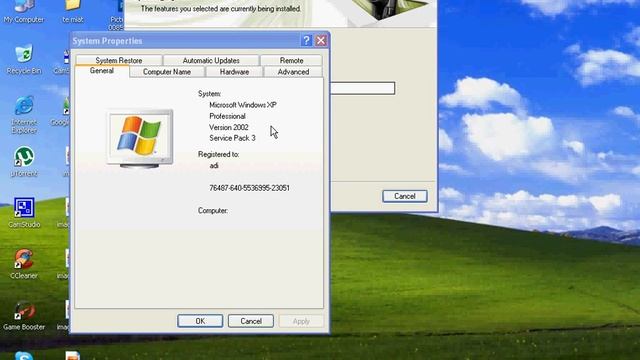Click the Apply button
Viewport: 640px width, 360px height.
[x=301, y=321]
